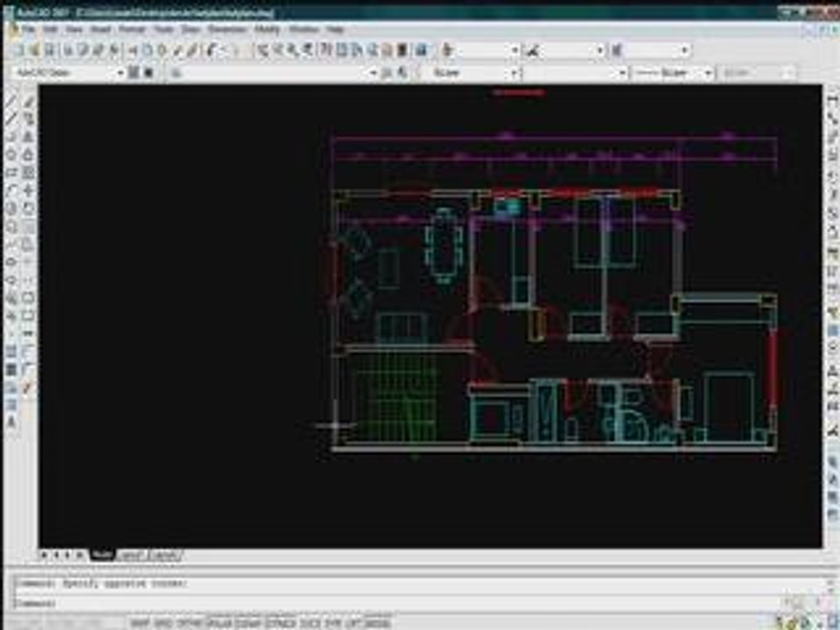
Task: Select the Rotate tool
Action: pyautogui.click(x=29, y=208)
